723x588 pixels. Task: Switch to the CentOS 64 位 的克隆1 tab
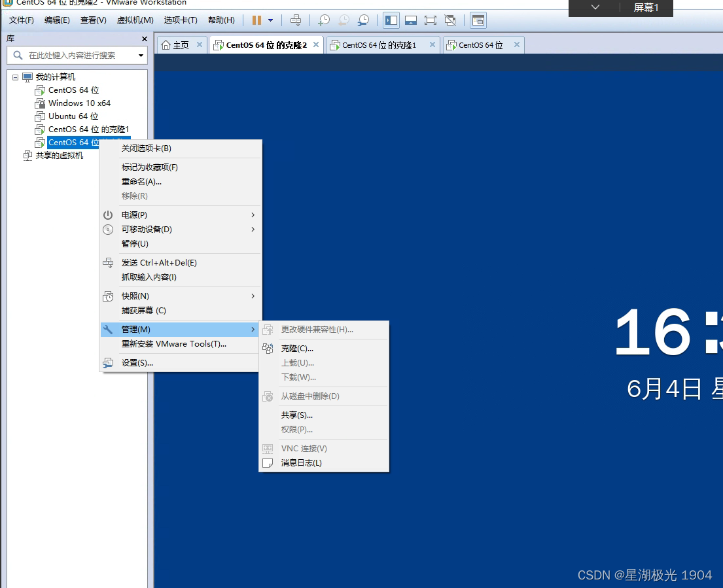coord(379,44)
